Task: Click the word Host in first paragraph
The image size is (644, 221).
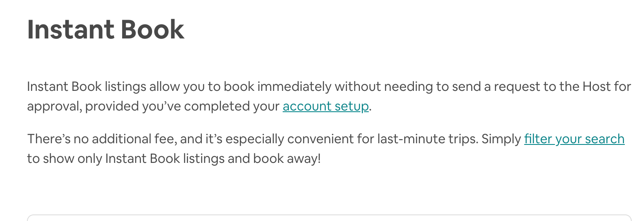Action: click(x=597, y=86)
